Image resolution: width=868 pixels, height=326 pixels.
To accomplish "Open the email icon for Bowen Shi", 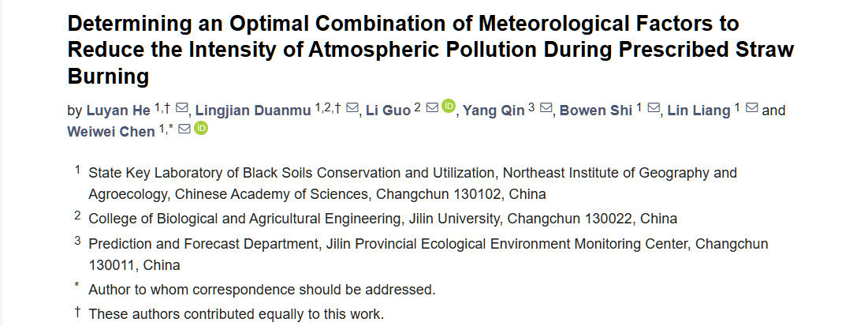I will pyautogui.click(x=654, y=108).
